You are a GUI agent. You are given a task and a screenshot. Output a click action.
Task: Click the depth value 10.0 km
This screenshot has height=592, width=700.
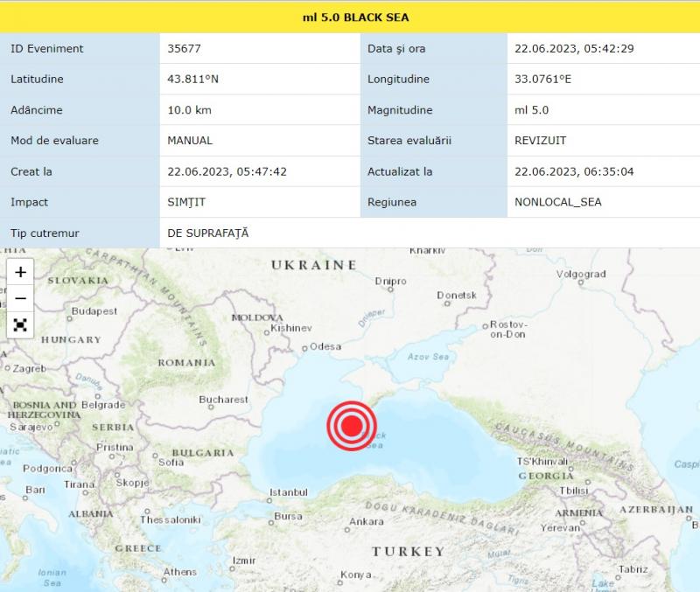189,110
